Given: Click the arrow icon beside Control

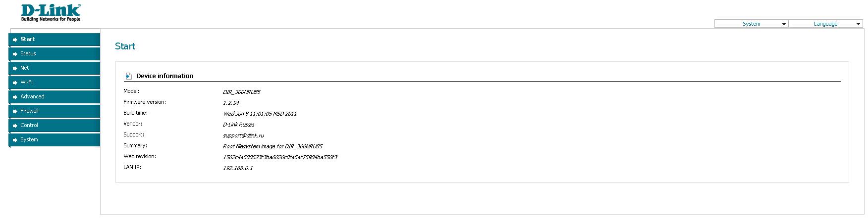Looking at the screenshot, I should (x=15, y=126).
